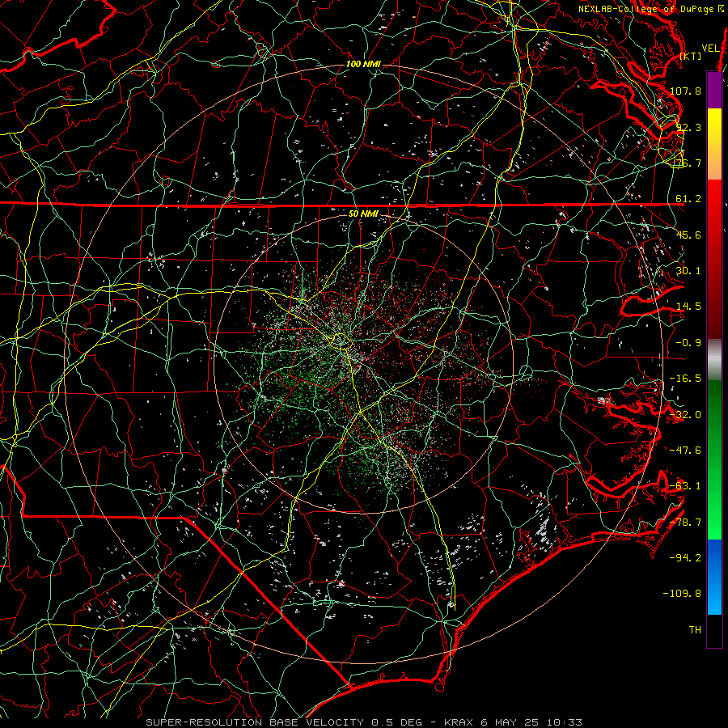Click the KRAX radar site identifier
Image resolution: width=728 pixels, height=728 pixels.
459,722
